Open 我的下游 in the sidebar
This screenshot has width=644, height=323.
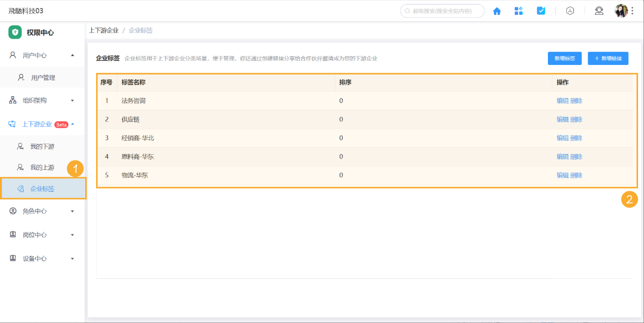pos(42,147)
